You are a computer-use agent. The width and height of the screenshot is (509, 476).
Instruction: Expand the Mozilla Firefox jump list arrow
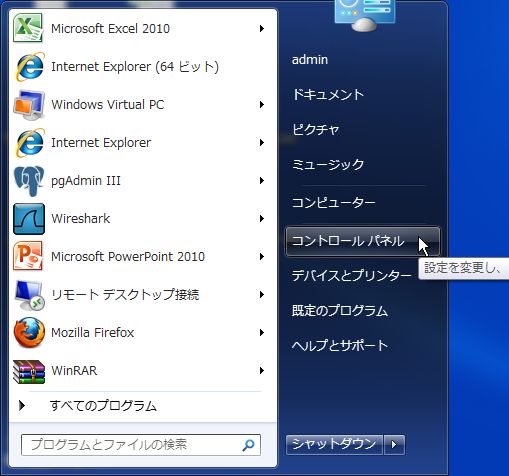coord(262,333)
